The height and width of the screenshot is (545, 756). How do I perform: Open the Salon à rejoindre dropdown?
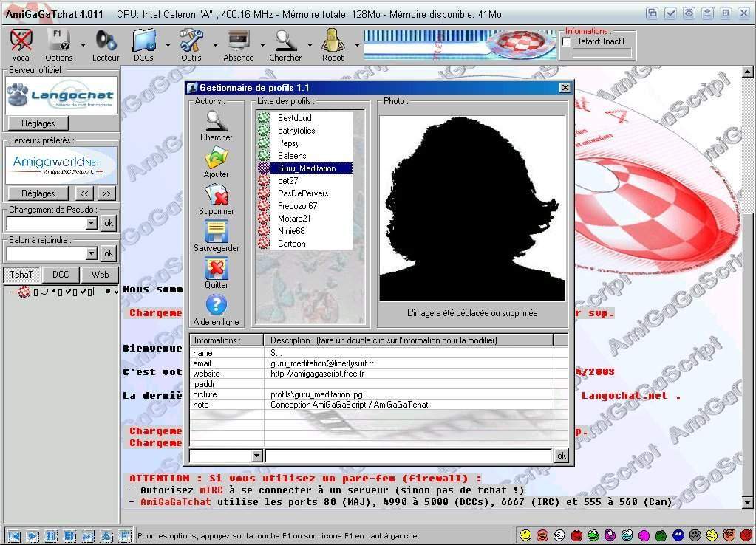(92, 253)
